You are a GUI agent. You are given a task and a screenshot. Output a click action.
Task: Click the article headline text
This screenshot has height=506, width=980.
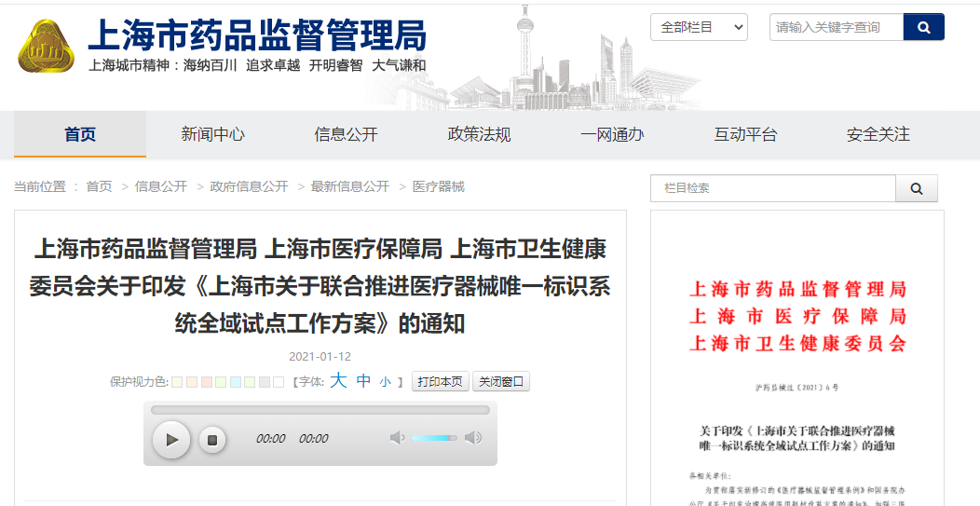point(320,286)
